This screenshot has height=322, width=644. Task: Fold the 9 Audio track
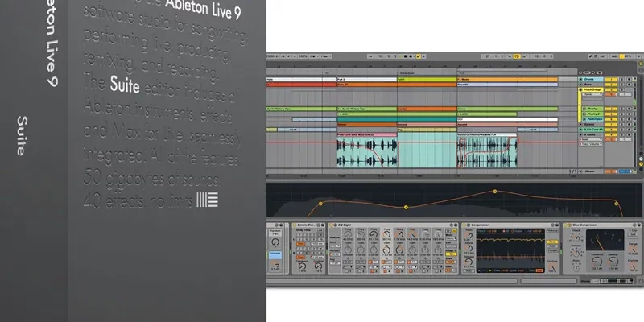(x=580, y=134)
